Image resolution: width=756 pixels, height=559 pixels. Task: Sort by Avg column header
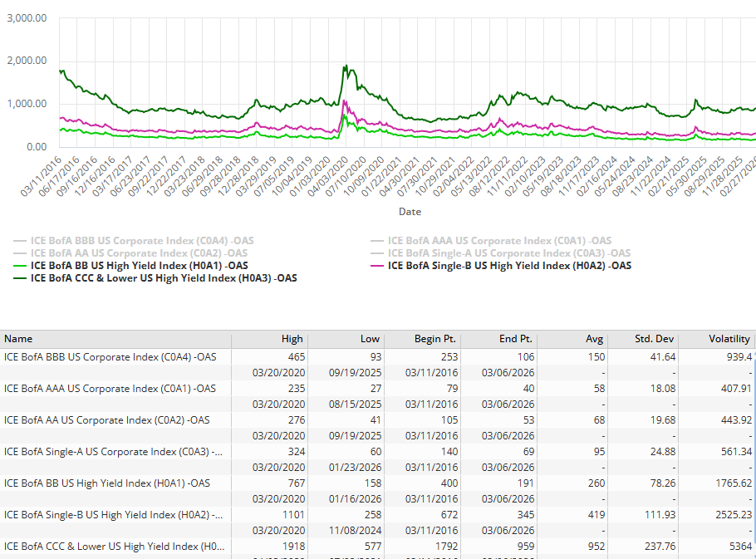coord(592,339)
